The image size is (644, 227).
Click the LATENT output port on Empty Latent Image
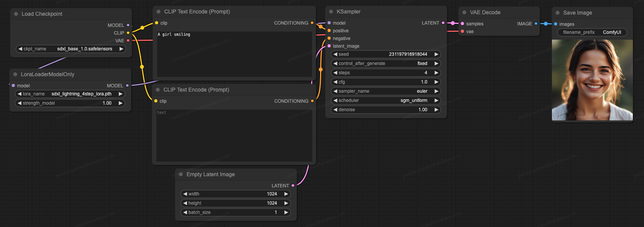click(x=293, y=185)
